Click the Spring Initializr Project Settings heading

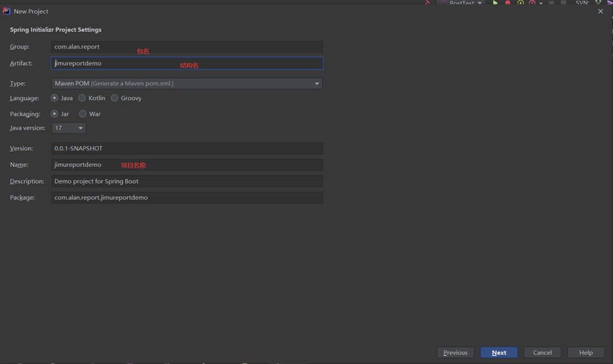coord(56,30)
